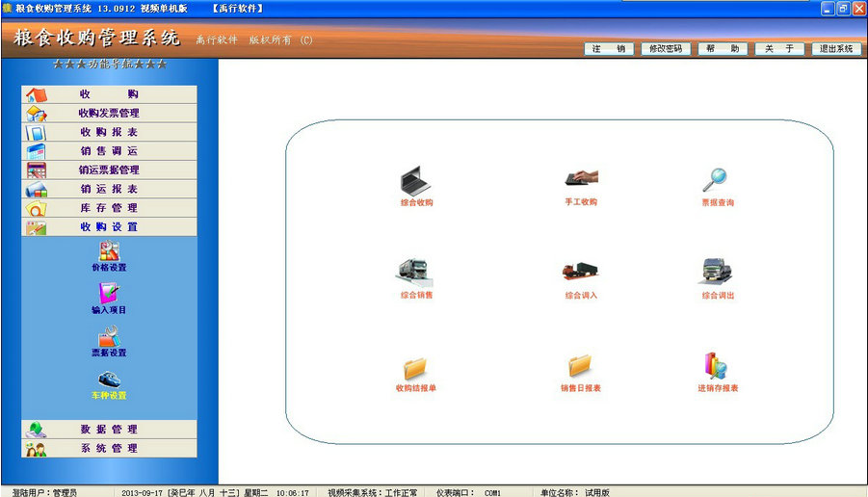868x497 pixels.
Task: Click 登陆用户：管理员 in status bar
Action: click(45, 492)
